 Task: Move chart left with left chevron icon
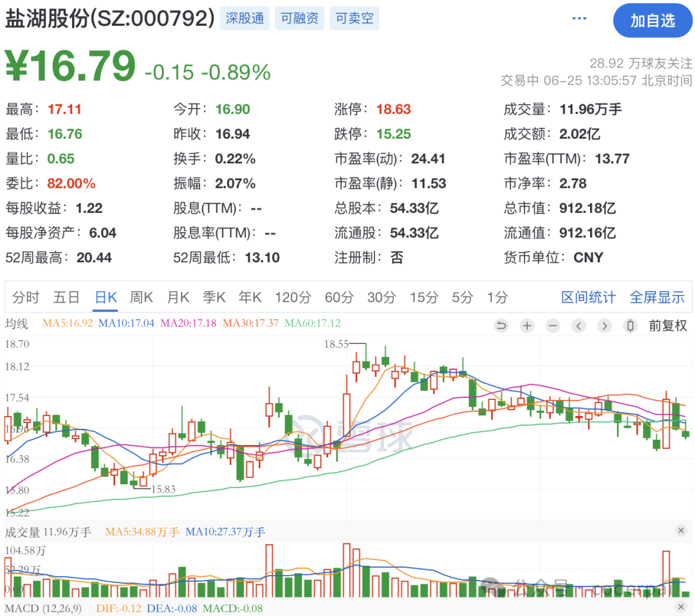pyautogui.click(x=579, y=326)
